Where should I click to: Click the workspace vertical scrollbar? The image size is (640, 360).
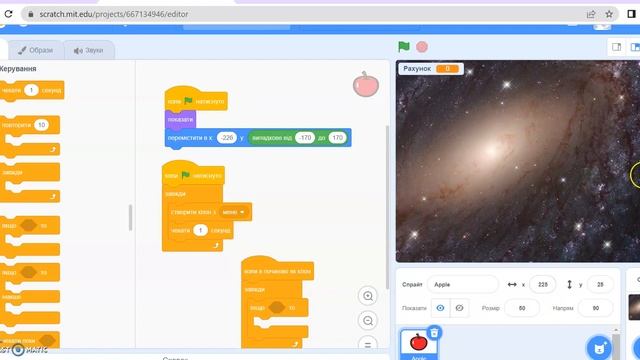[387, 207]
